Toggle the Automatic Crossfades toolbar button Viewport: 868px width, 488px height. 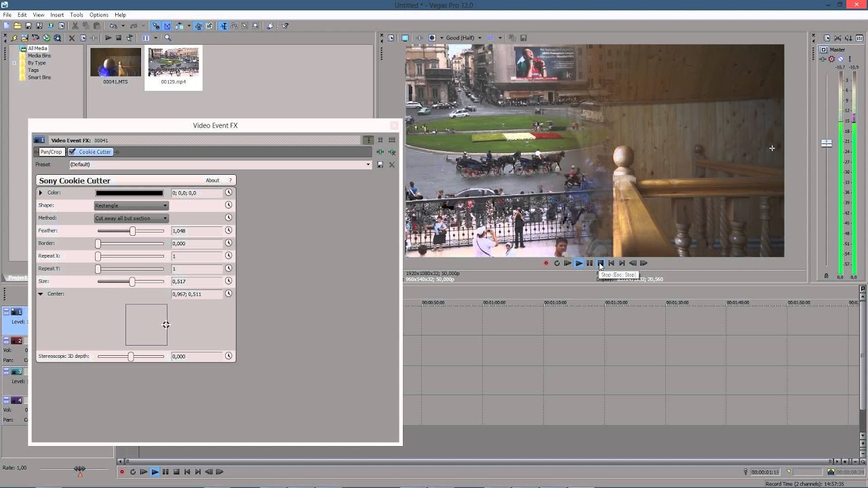pyautogui.click(x=167, y=26)
